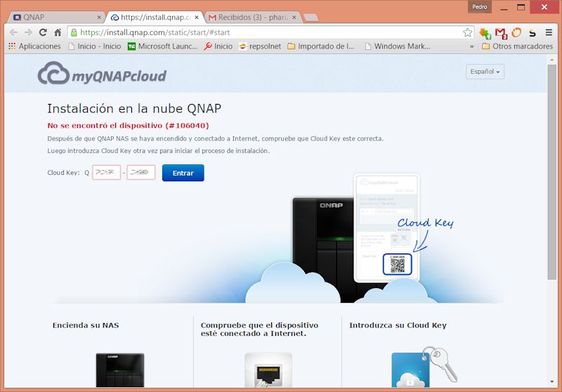Go back with the browser back arrow
This screenshot has height=392, width=562.
point(13,32)
